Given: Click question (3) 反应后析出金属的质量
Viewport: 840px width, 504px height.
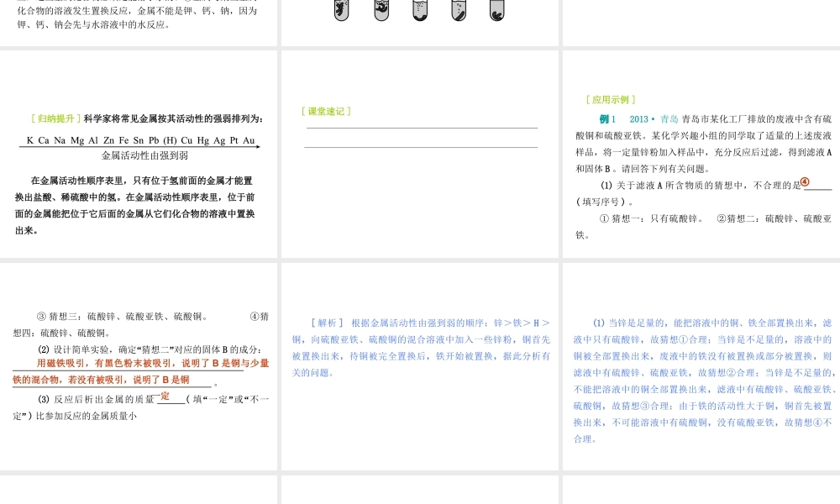Looking at the screenshot, I should click(x=96, y=400).
